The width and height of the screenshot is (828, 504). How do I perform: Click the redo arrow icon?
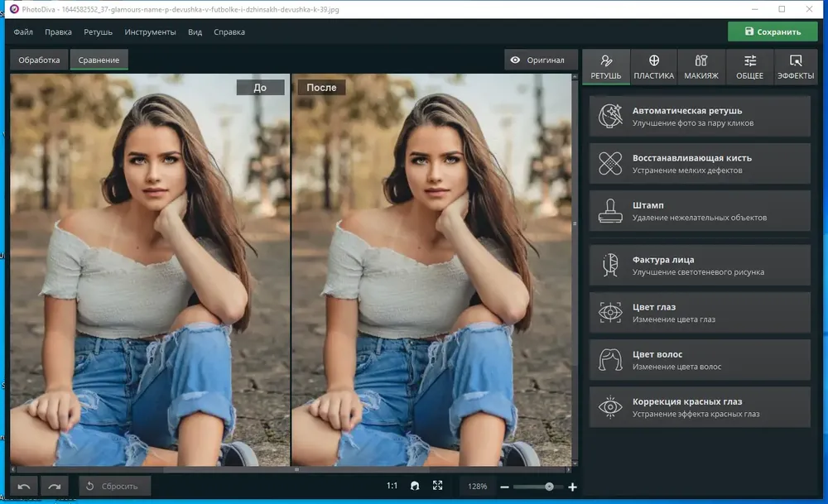coord(55,486)
